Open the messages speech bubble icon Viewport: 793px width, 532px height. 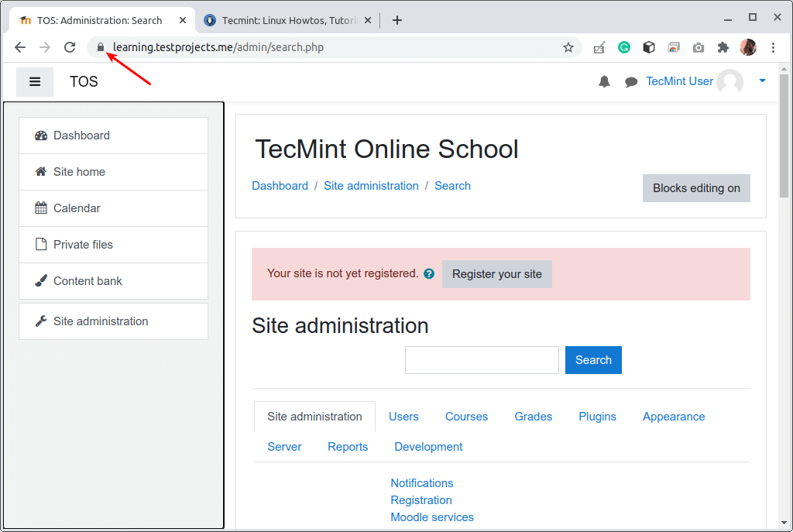[630, 82]
